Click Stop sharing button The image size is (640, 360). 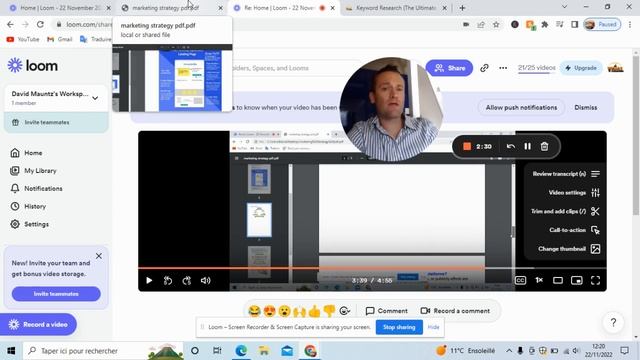[x=399, y=327]
